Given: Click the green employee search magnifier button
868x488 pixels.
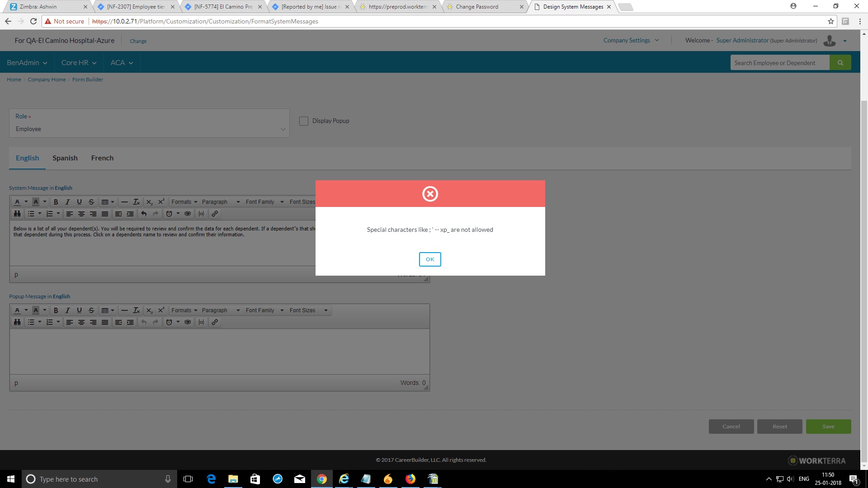Looking at the screenshot, I should [840, 63].
